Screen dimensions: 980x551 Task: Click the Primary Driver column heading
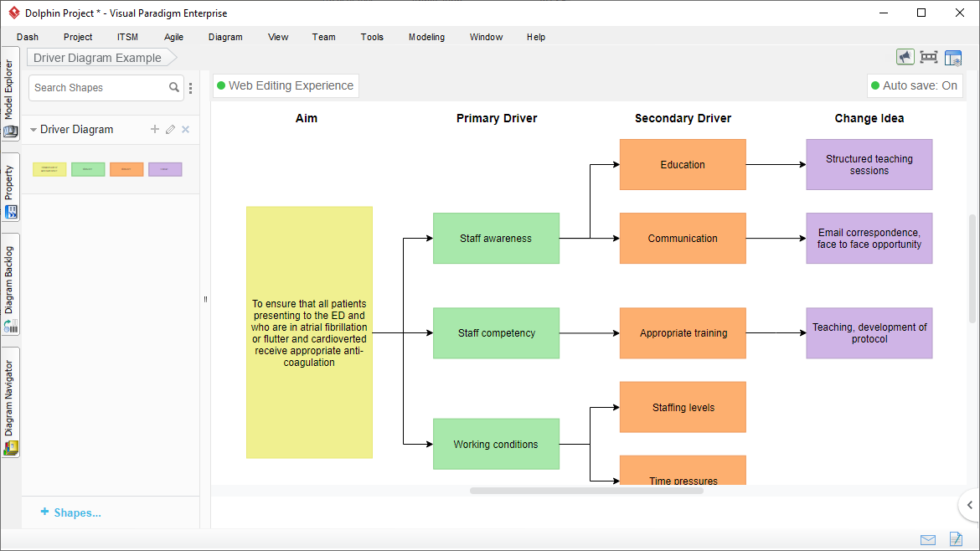(497, 118)
